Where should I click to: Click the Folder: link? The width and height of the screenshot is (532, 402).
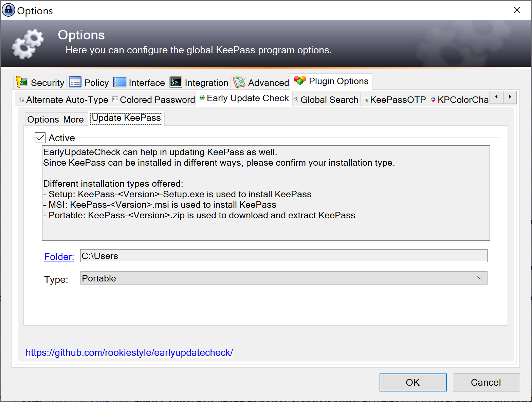point(59,257)
